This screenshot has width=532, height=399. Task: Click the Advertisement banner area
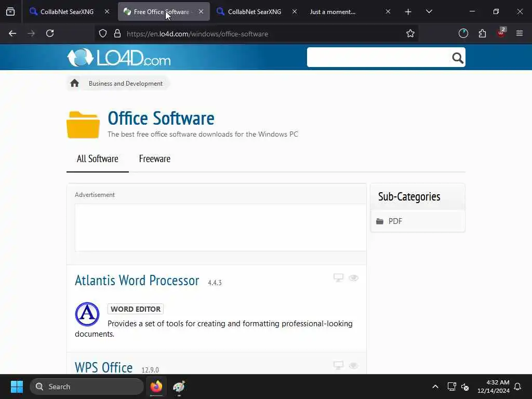point(220,228)
